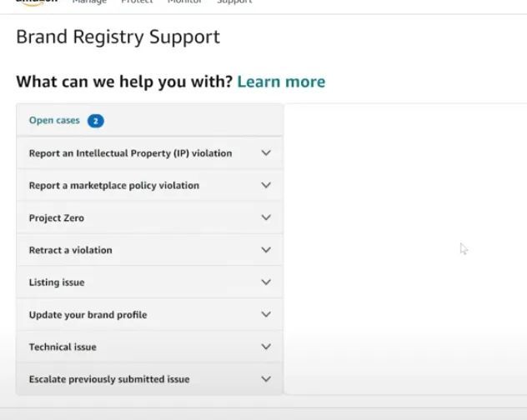Choose Report a marketplace policy violation
The width and height of the screenshot is (527, 420).
114,185
